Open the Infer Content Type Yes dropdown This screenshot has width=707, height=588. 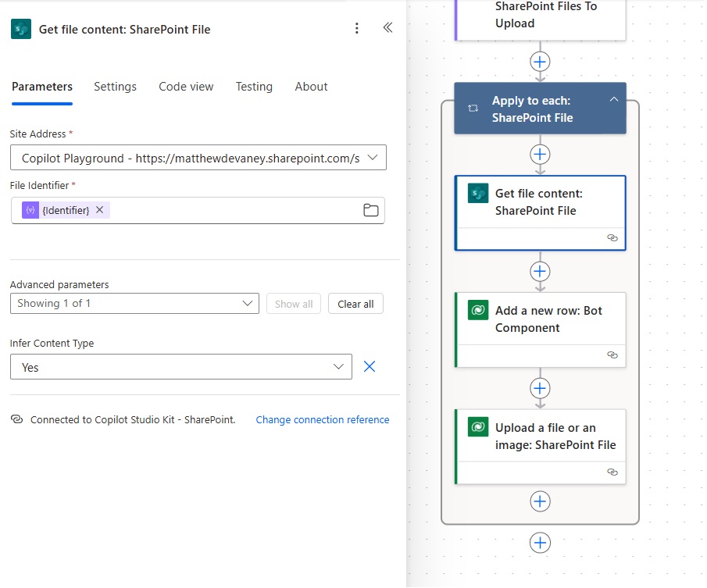(180, 367)
